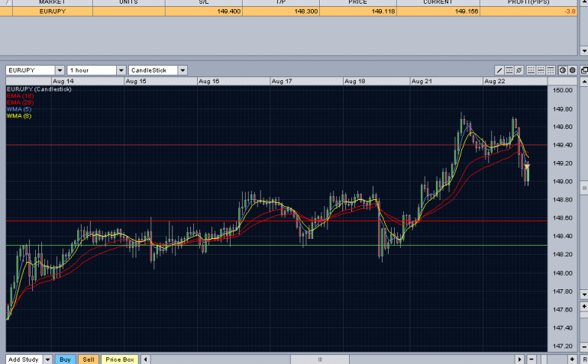The height and width of the screenshot is (364, 588).
Task: Click the 149.40 price axis label
Action: [x=563, y=145]
